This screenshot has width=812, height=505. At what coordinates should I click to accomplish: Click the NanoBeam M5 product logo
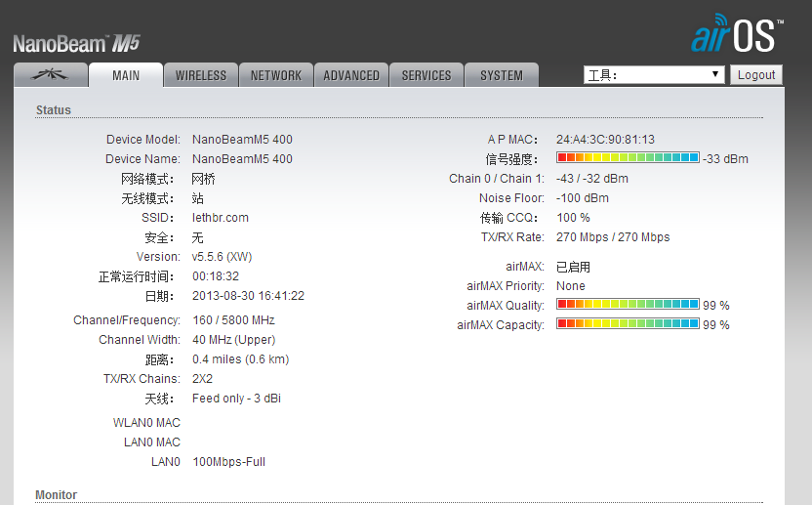coord(77,44)
